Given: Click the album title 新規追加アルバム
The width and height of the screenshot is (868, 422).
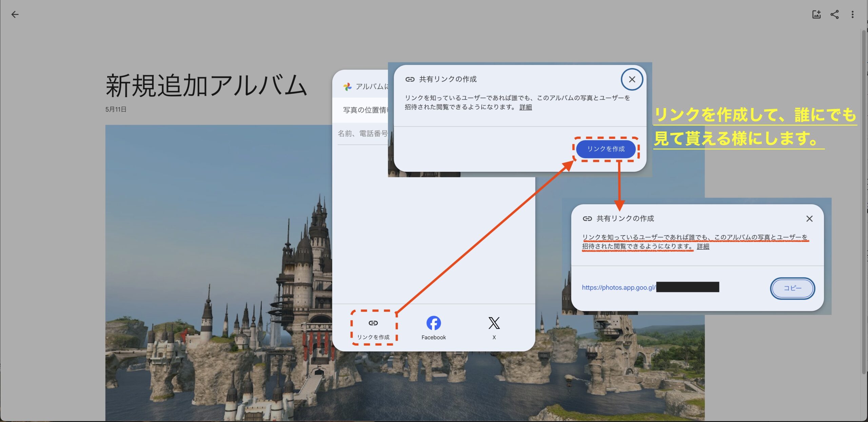Looking at the screenshot, I should pyautogui.click(x=206, y=86).
